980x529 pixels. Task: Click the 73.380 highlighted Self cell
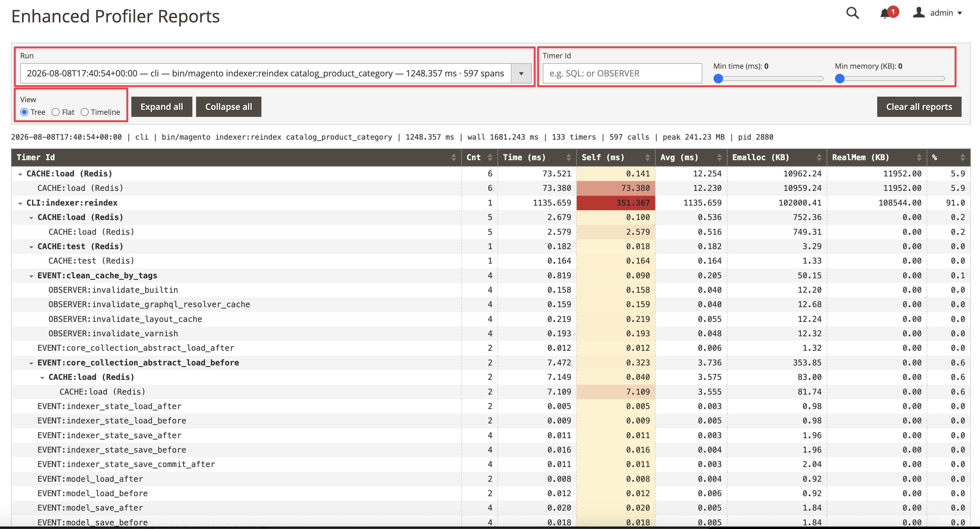(x=616, y=188)
